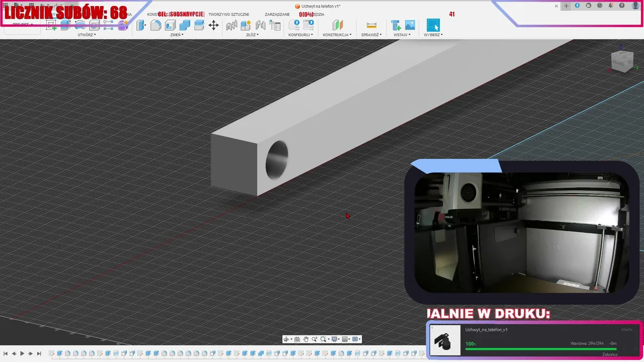The image size is (644, 362).
Task: Step timeline back one feature
Action: coord(14,354)
